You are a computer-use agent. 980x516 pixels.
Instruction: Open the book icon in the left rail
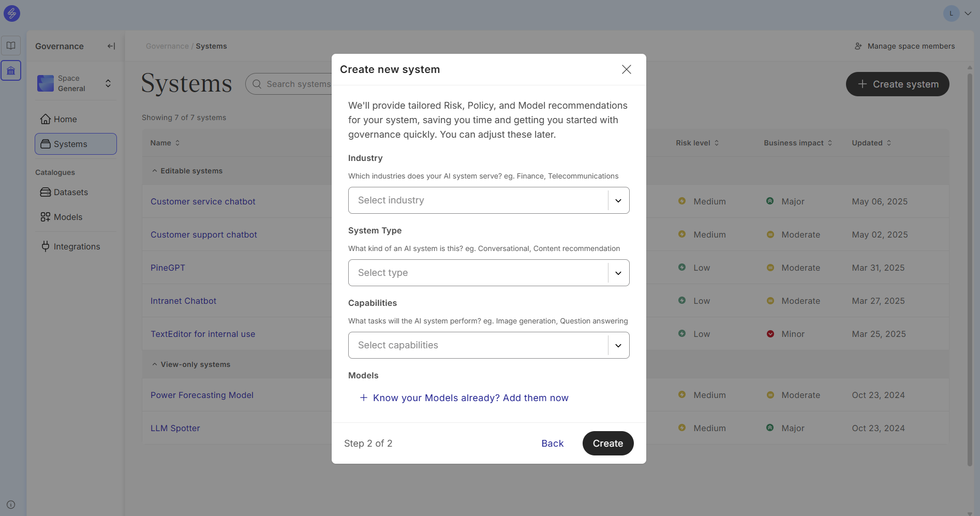pyautogui.click(x=11, y=46)
